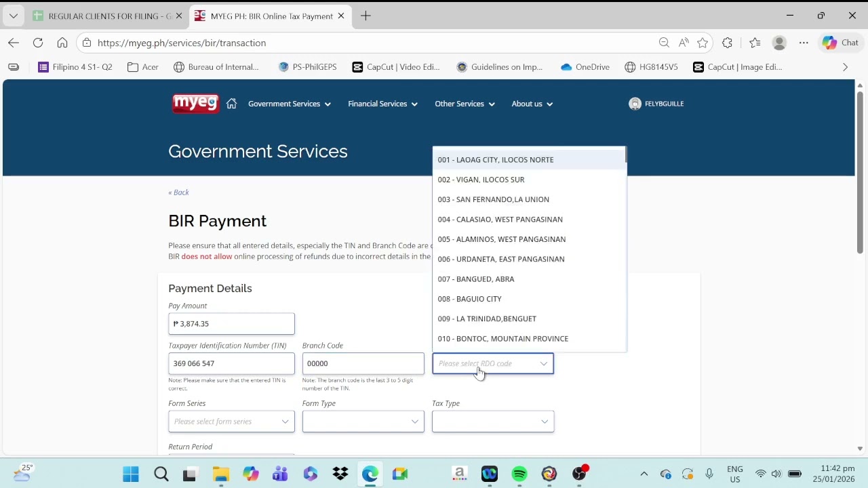
Task: Open Spotify from the taskbar
Action: pos(519,474)
